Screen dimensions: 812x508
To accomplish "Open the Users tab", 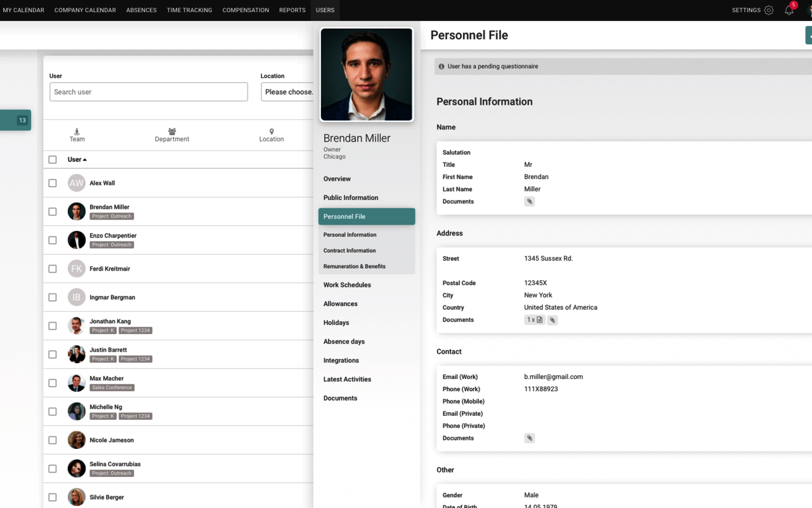I will [325, 10].
